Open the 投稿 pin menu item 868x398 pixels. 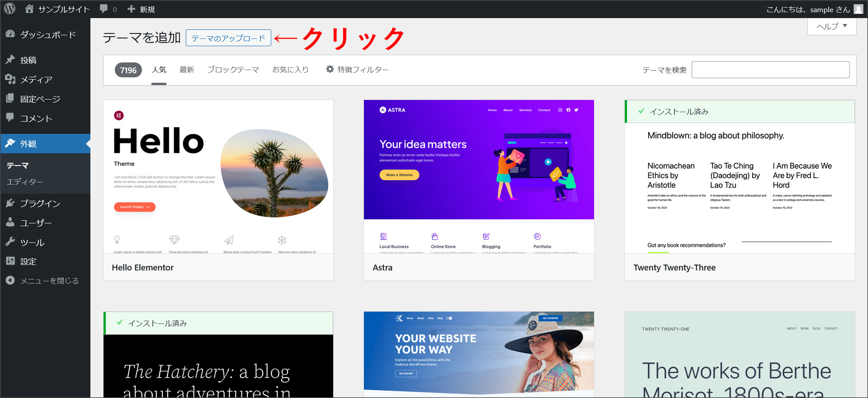tap(28, 60)
